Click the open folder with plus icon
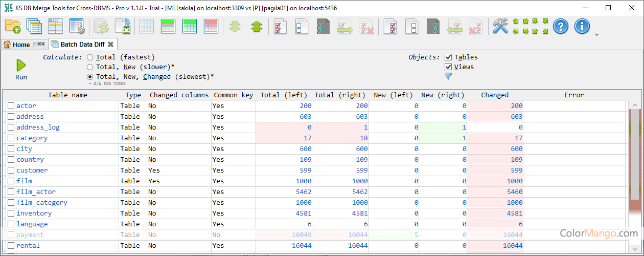 (12, 26)
